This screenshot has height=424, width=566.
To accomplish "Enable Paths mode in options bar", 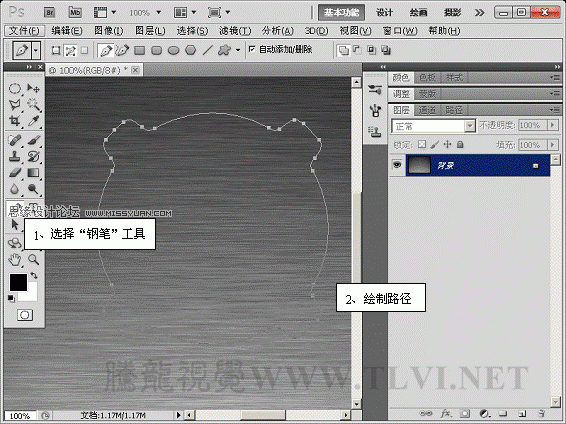I will (70, 51).
